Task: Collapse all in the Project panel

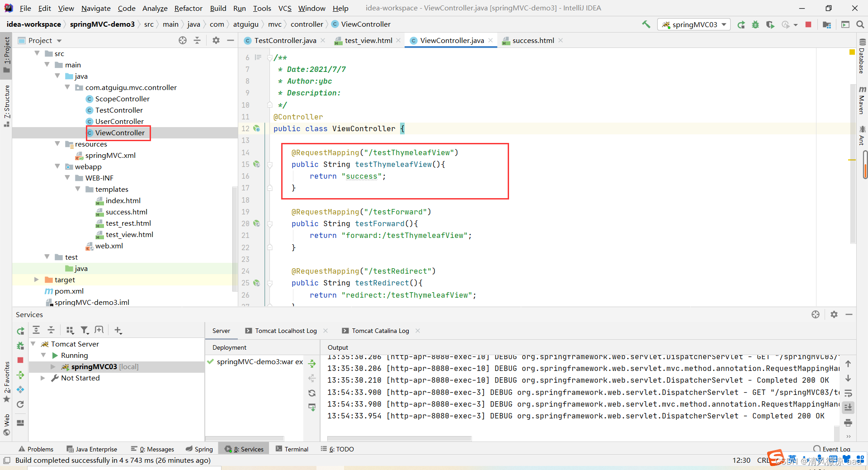Action: 197,40
